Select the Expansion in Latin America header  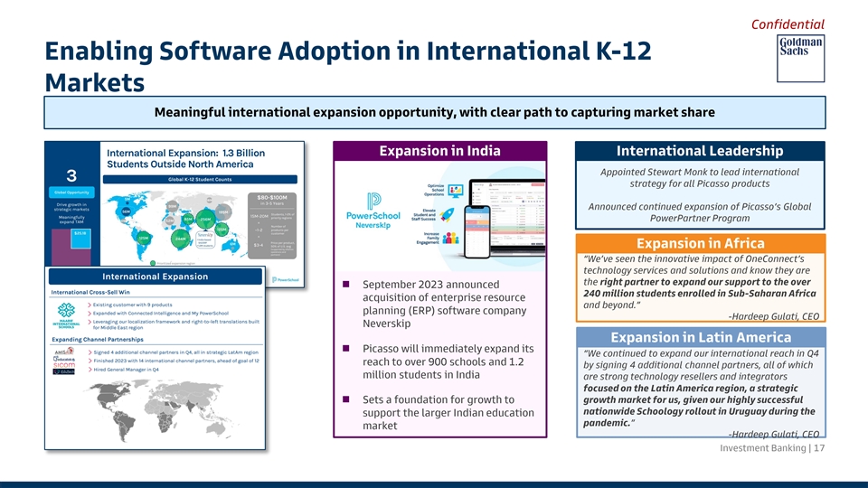click(x=699, y=337)
